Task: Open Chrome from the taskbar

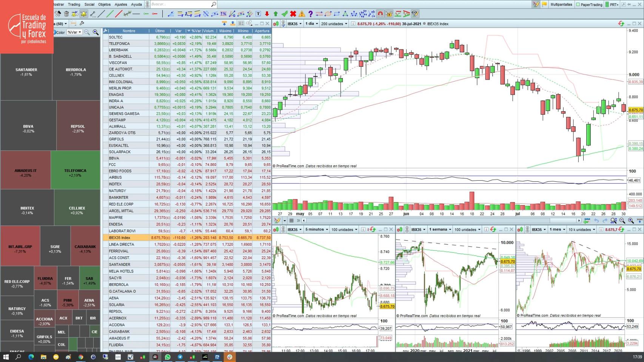Action: [x=81, y=357]
